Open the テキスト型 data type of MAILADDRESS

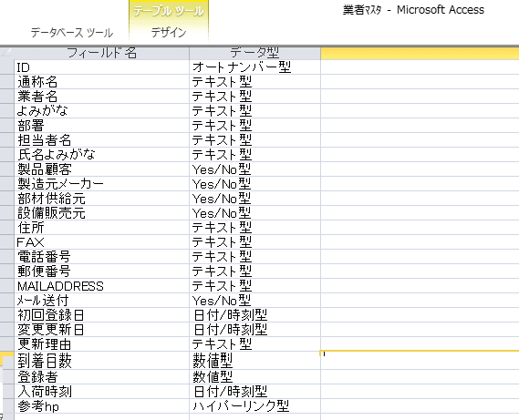254,285
